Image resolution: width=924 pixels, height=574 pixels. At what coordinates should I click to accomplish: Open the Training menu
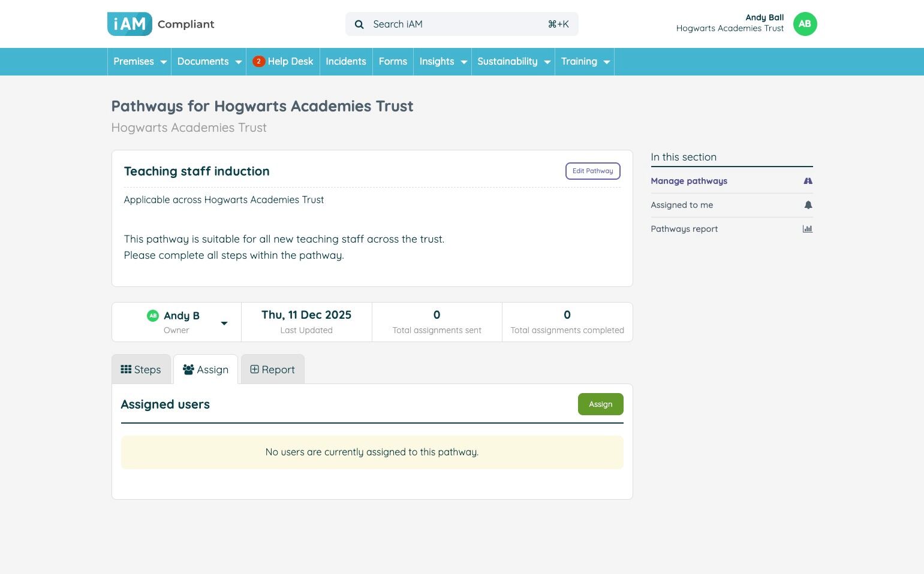coord(585,62)
